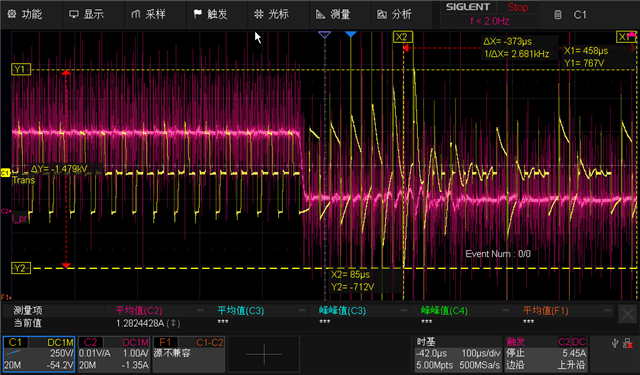
Task: Open the 功能 utility menu
Action: pos(25,14)
